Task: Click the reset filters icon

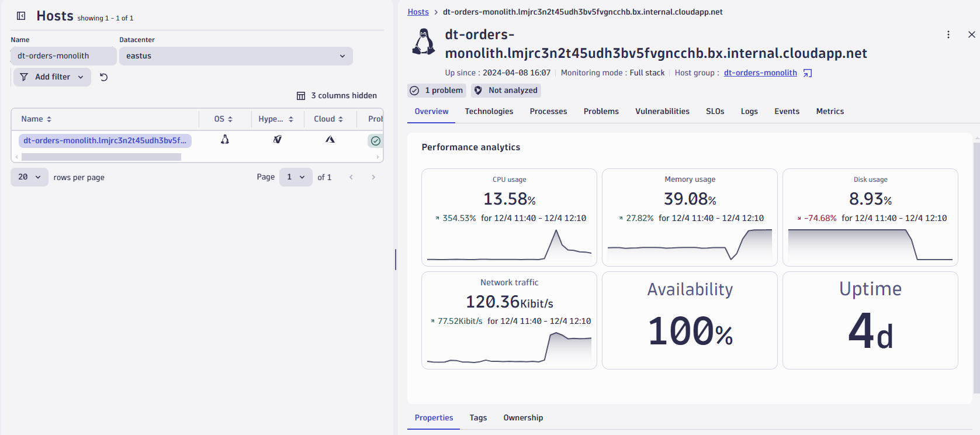Action: [104, 77]
